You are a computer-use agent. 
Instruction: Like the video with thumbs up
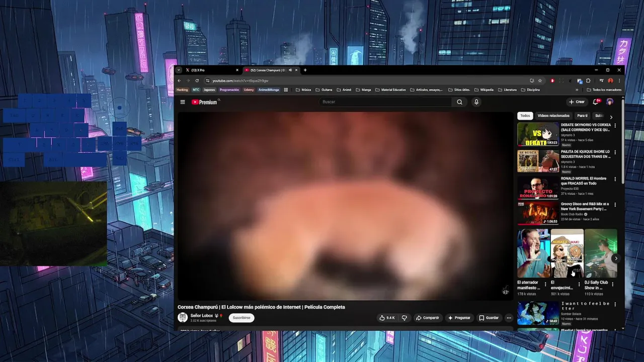[x=387, y=318]
